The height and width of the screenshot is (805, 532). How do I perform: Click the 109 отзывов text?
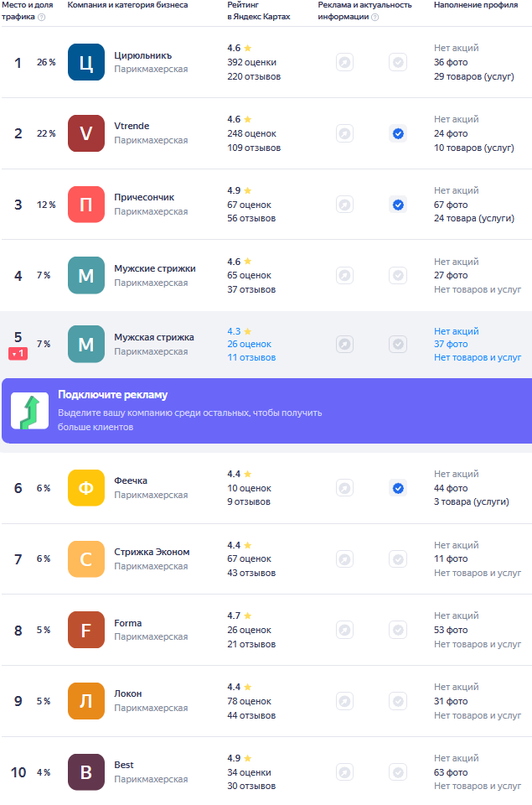tap(254, 148)
